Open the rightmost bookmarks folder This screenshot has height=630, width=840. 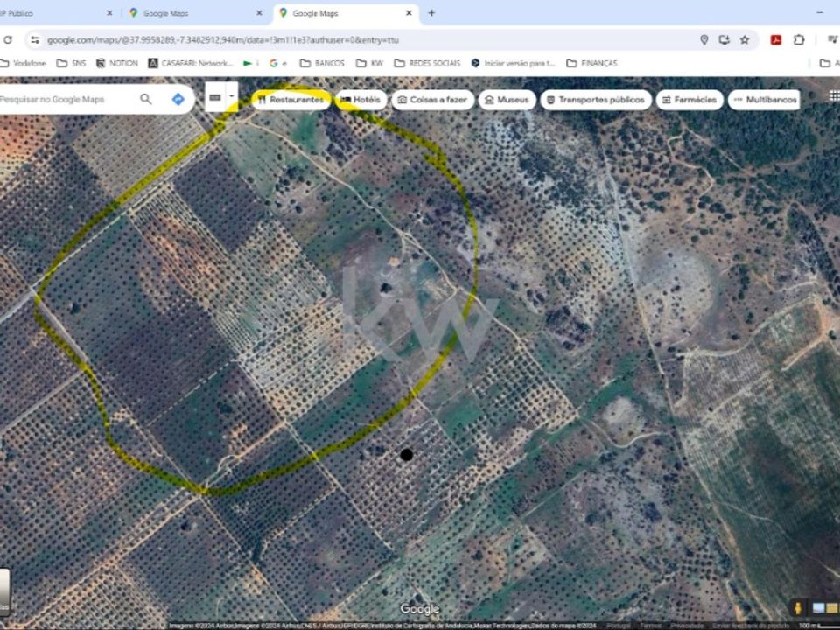click(829, 63)
